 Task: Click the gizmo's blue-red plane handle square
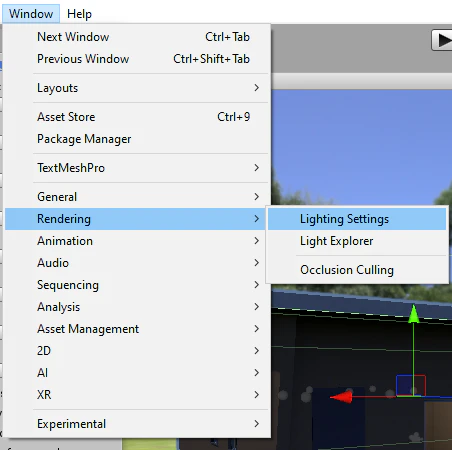point(411,385)
